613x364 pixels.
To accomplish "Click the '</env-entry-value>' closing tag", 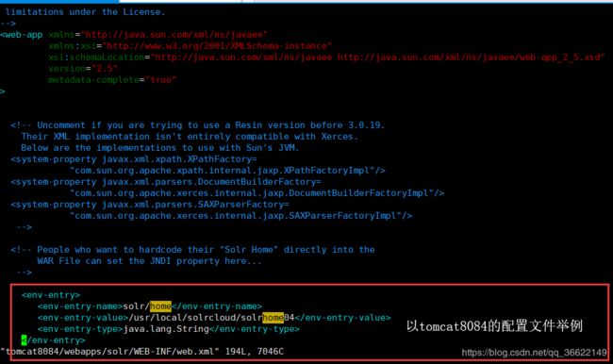I will [x=342, y=318].
